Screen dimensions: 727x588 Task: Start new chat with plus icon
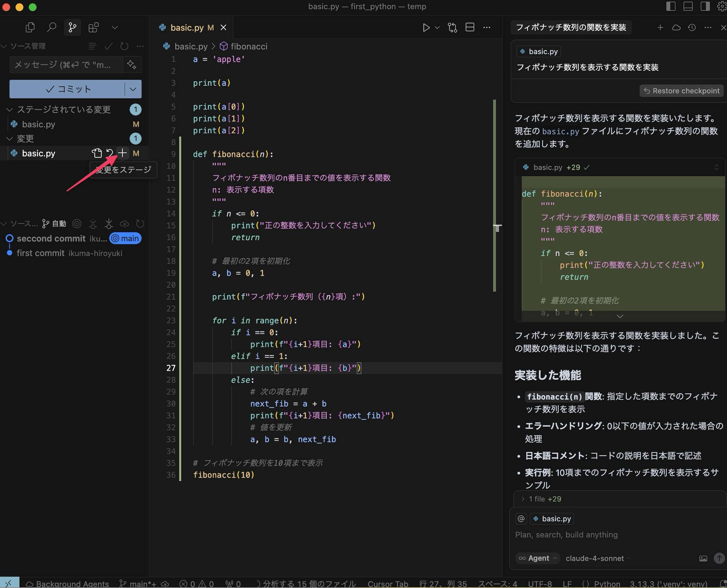[660, 27]
